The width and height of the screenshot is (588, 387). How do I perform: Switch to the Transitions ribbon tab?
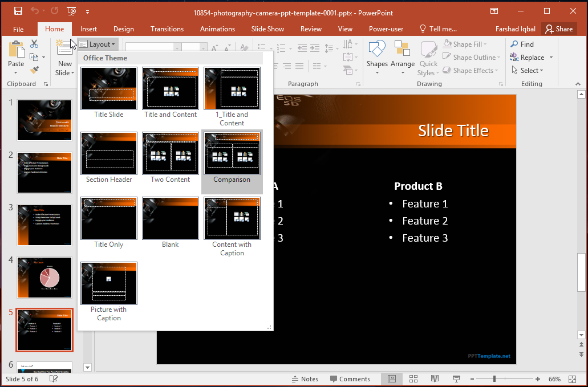tap(167, 29)
